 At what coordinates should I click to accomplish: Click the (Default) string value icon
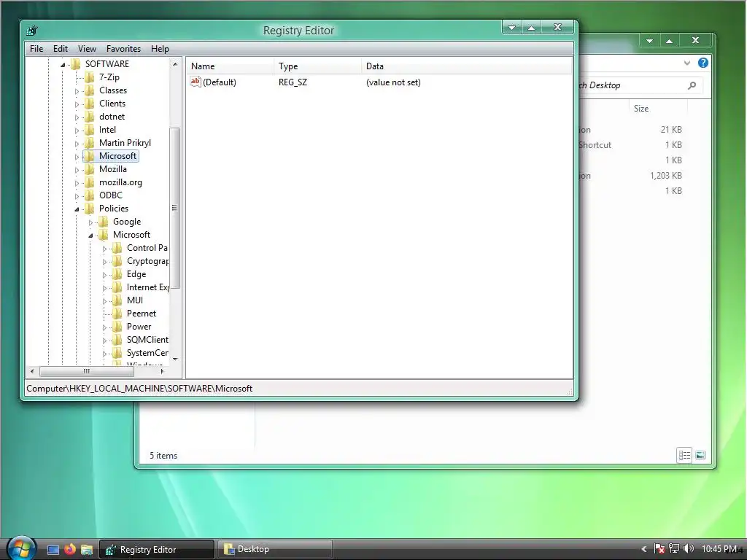point(196,82)
